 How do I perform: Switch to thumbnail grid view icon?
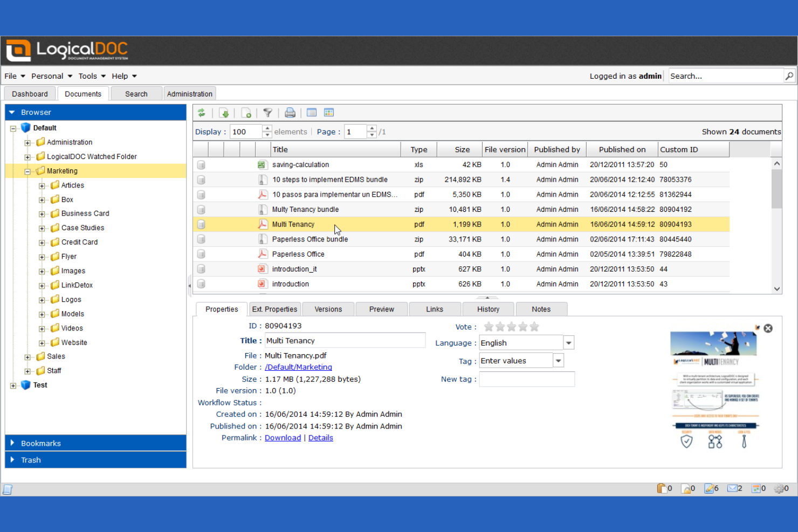coord(329,112)
